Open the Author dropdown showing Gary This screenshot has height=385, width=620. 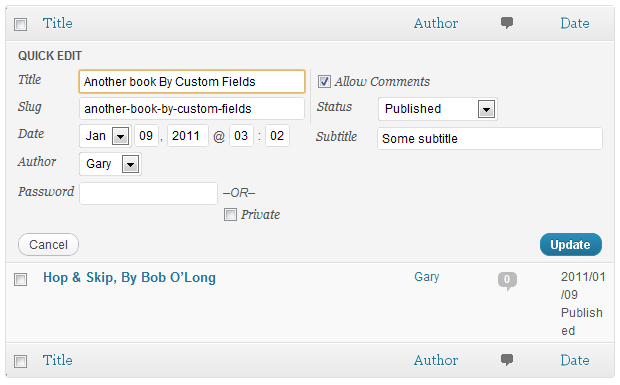[110, 164]
